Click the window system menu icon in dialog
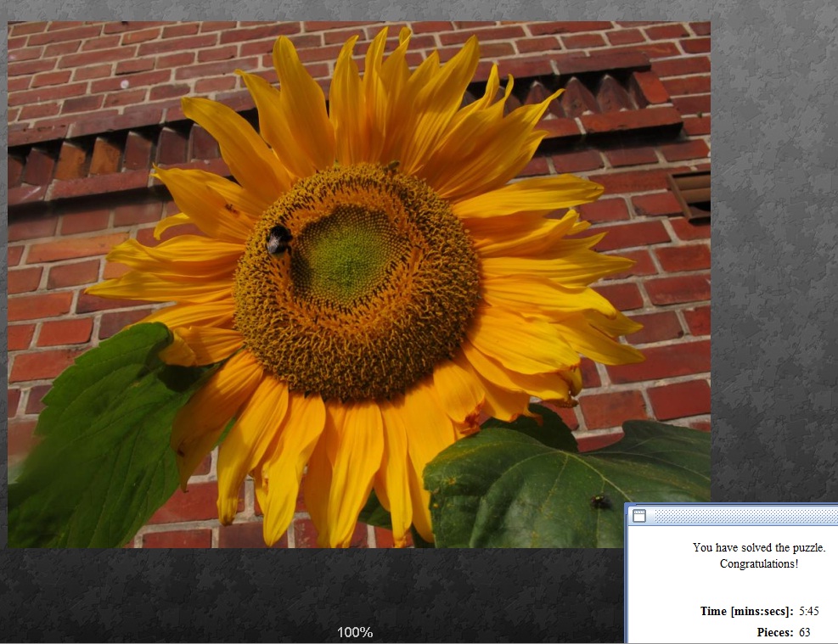This screenshot has height=644, width=838. [x=639, y=516]
